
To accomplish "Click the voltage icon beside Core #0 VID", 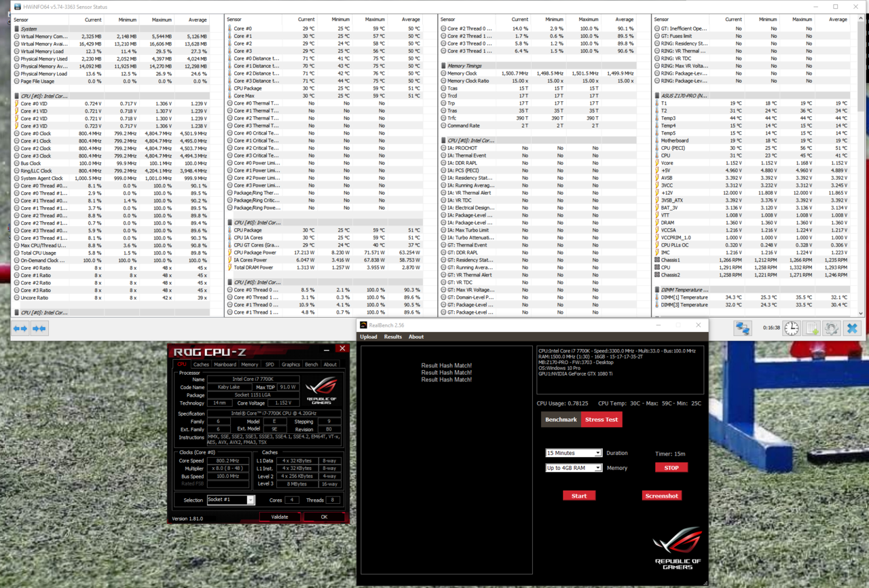I will click(16, 104).
